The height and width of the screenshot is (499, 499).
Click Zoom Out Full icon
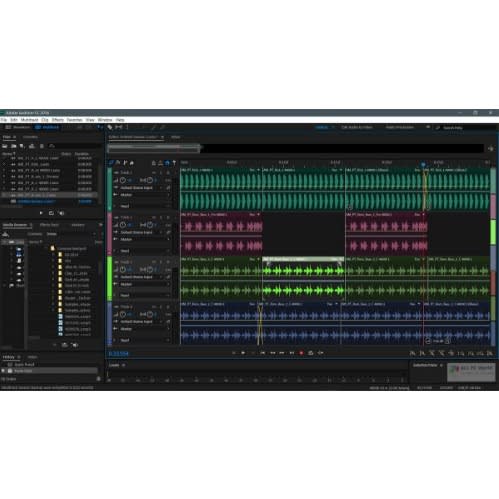451,353
